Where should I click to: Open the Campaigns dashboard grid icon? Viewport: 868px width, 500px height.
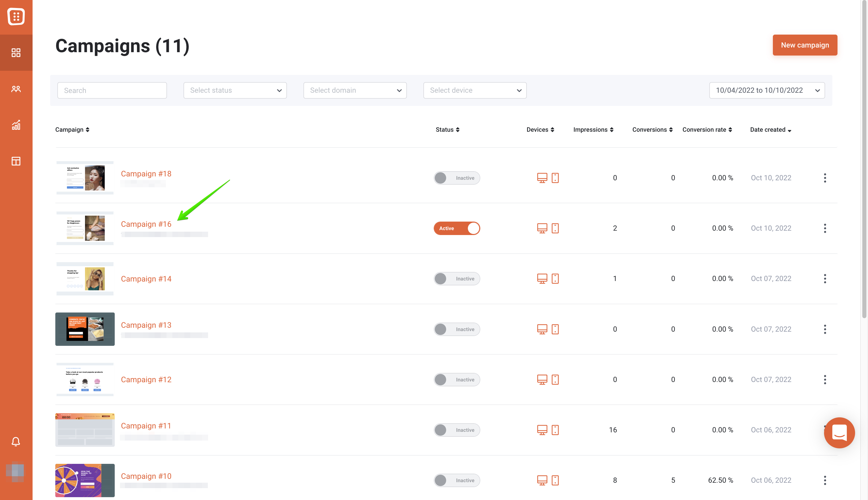click(16, 52)
